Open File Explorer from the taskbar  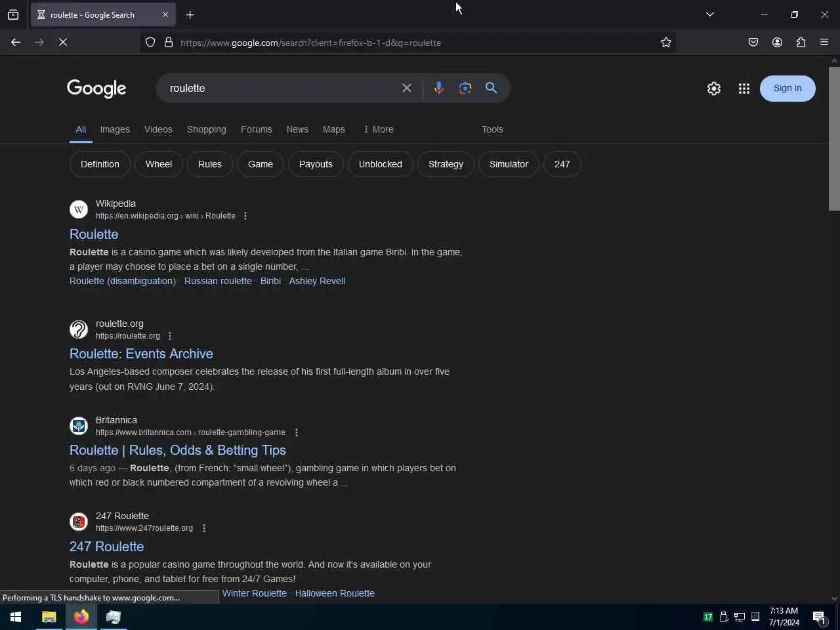click(49, 617)
